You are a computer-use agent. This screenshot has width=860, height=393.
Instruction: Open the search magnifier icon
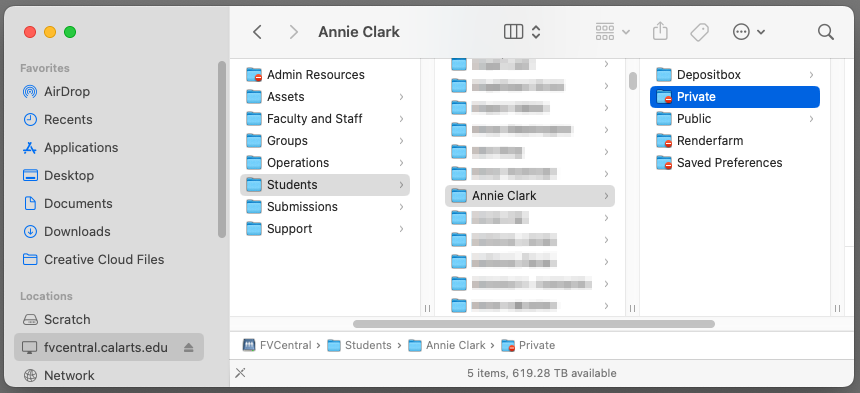825,32
